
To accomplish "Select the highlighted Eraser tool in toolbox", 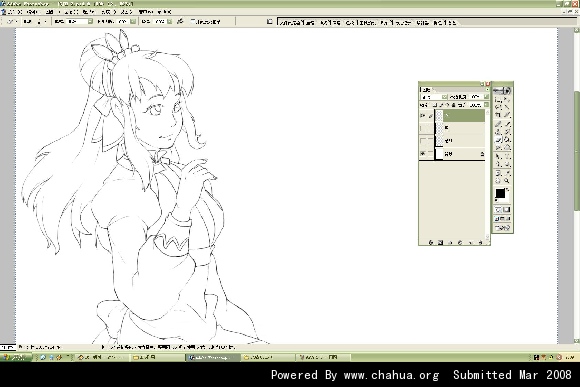I will pos(498,140).
